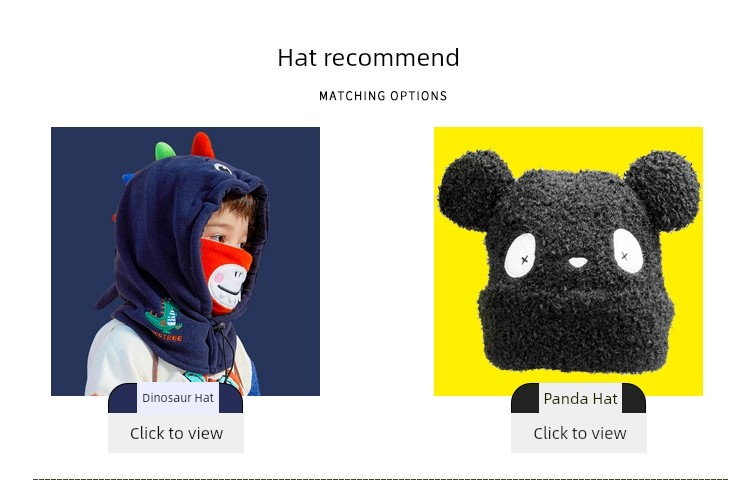Image resolution: width=750 pixels, height=500 pixels.
Task: Open the Panda Hat label
Action: tap(580, 398)
